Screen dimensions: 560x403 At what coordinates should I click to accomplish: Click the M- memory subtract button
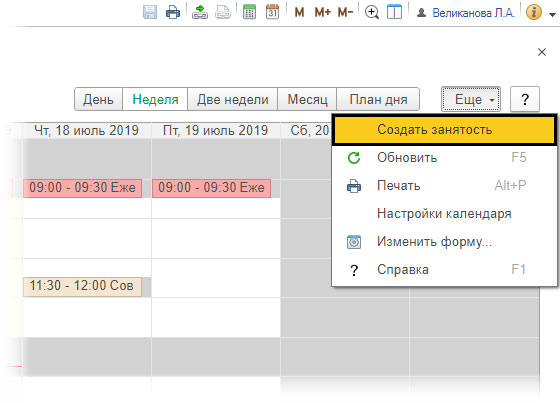click(345, 13)
